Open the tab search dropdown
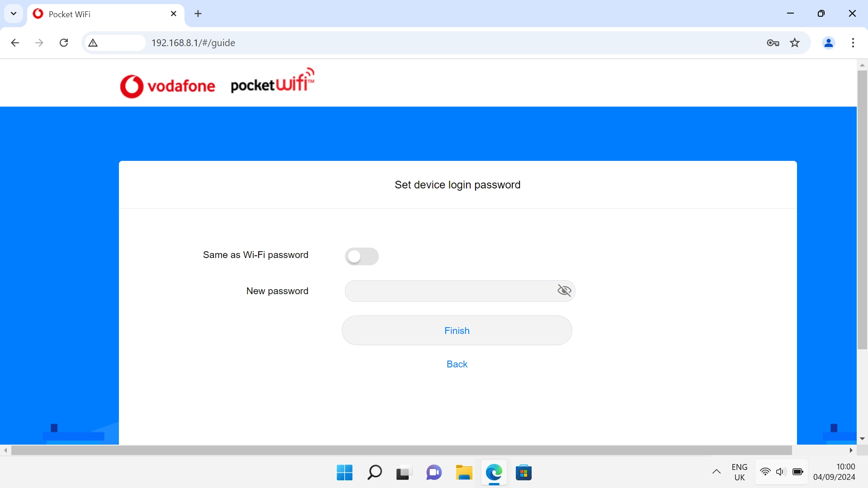This screenshot has height=488, width=868. tap(14, 14)
